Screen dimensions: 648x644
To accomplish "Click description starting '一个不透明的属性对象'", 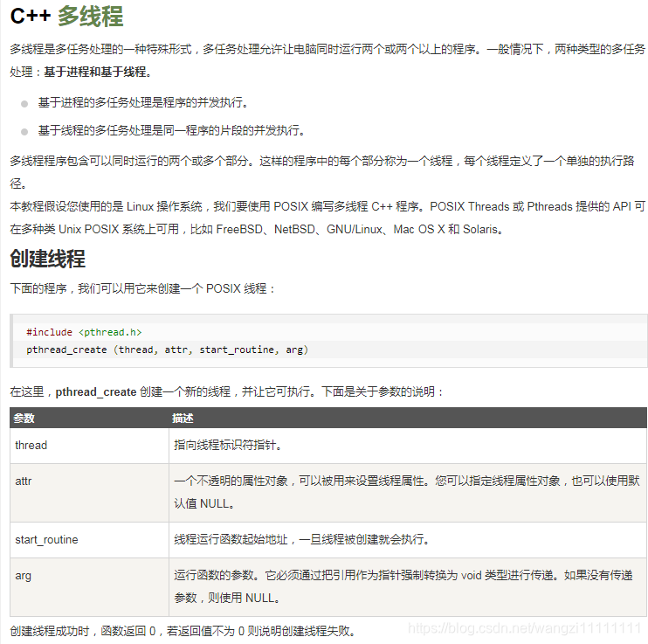I will [407, 493].
